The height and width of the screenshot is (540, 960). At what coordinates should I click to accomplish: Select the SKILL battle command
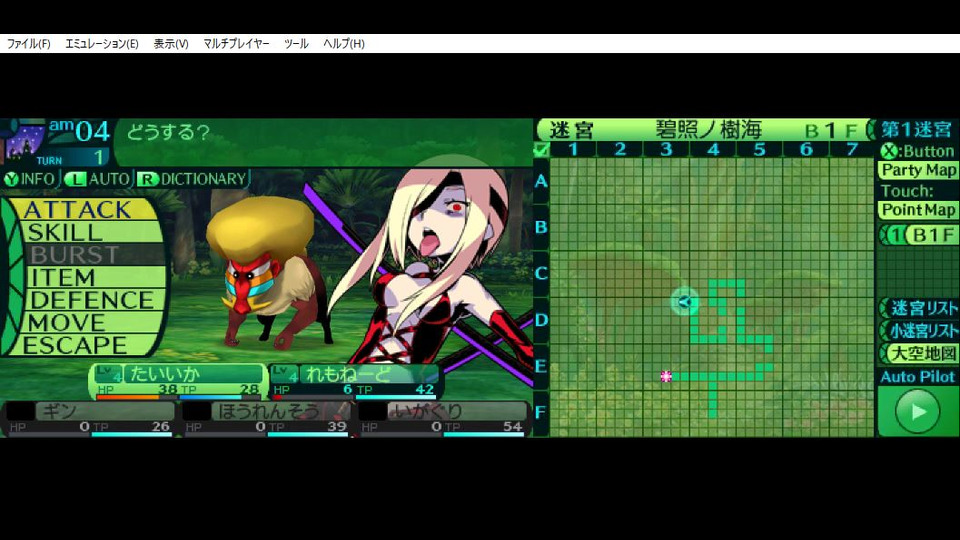click(92, 232)
